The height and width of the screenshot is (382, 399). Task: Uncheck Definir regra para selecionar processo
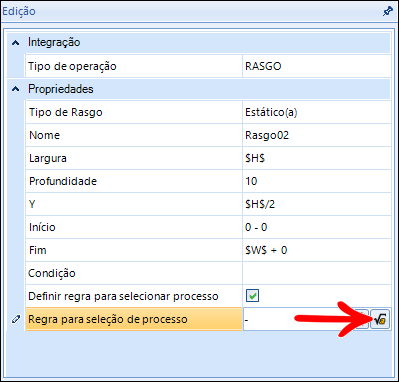click(x=252, y=296)
